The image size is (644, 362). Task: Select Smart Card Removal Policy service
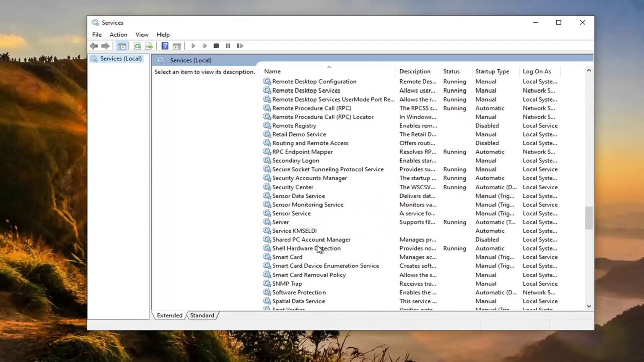click(x=309, y=275)
